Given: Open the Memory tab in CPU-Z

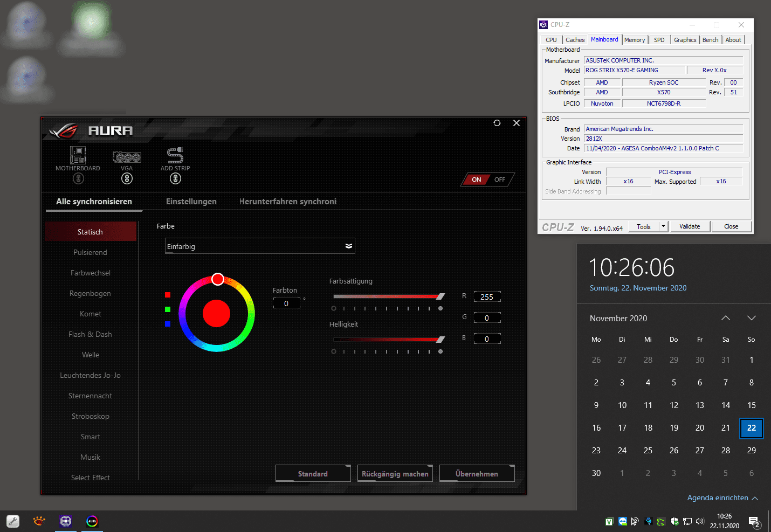Looking at the screenshot, I should click(635, 40).
